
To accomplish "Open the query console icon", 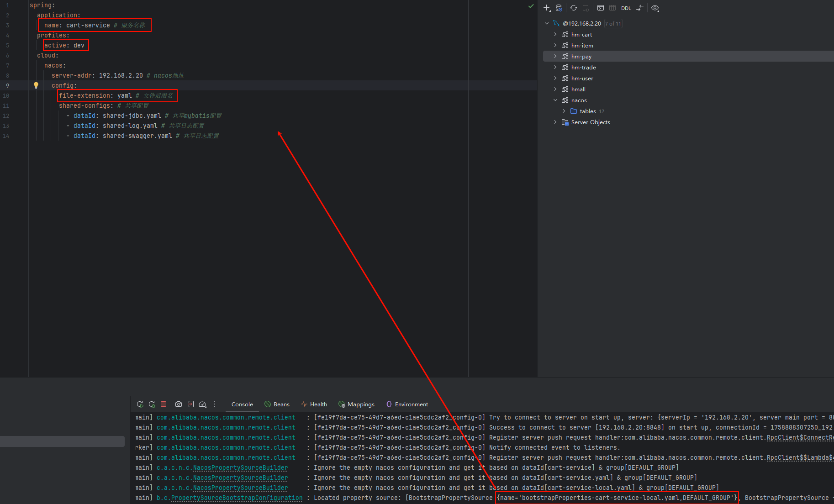I will pyautogui.click(x=601, y=8).
